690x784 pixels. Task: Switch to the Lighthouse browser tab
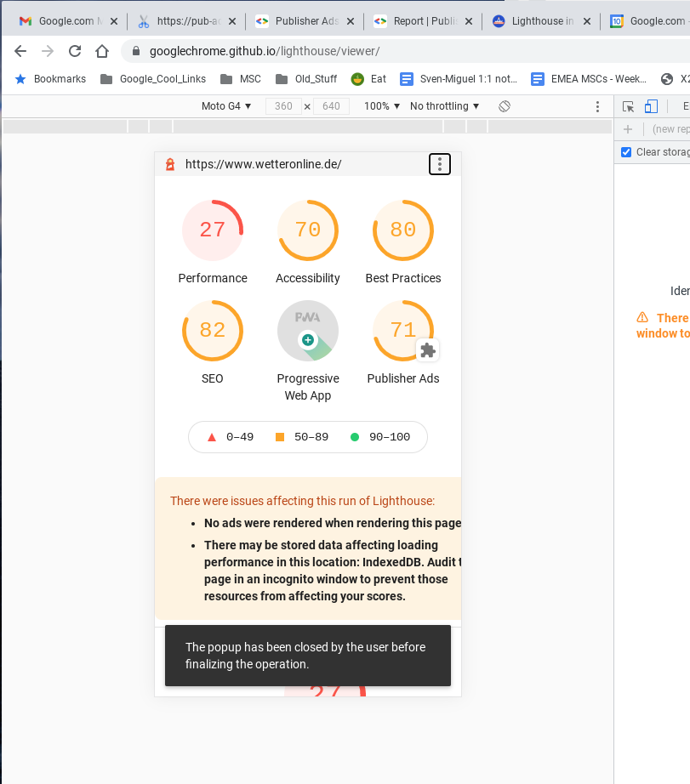click(x=533, y=21)
